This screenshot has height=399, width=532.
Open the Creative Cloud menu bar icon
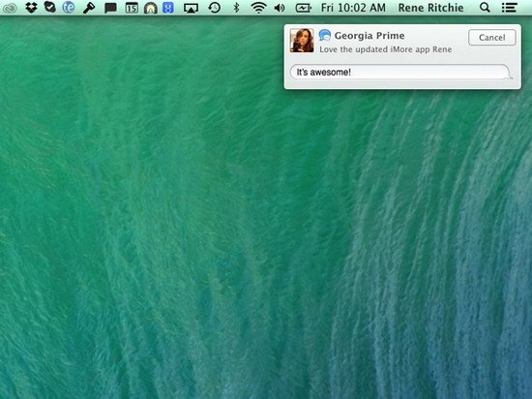(x=10, y=8)
